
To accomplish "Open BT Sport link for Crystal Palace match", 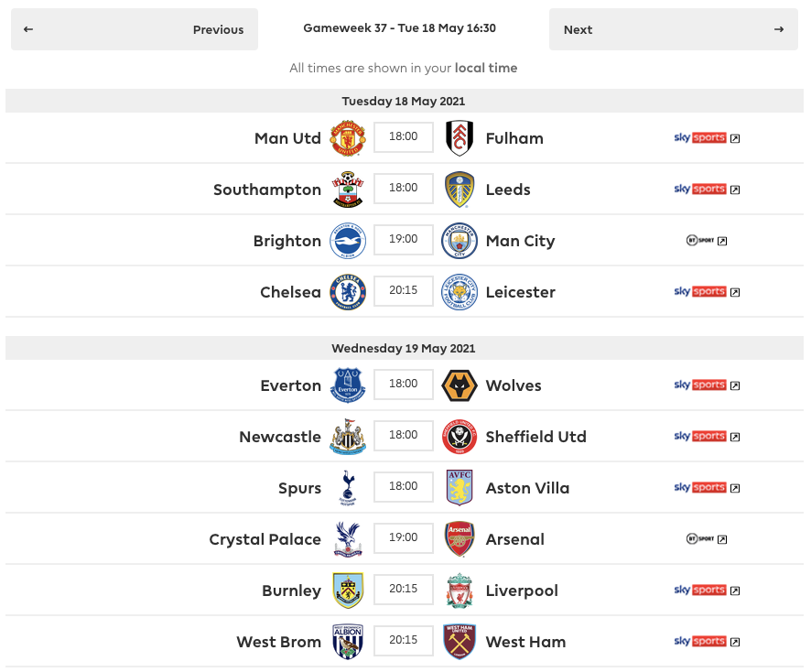I will [707, 539].
